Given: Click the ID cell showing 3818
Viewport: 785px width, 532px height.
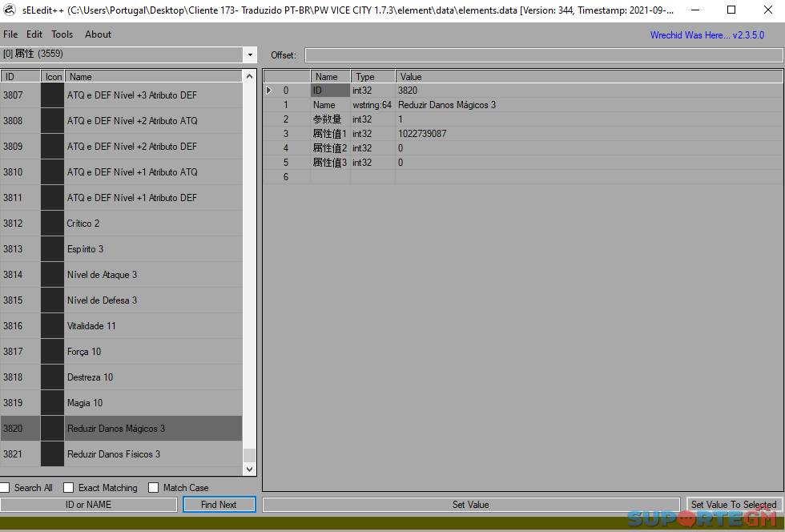Looking at the screenshot, I should (x=21, y=377).
